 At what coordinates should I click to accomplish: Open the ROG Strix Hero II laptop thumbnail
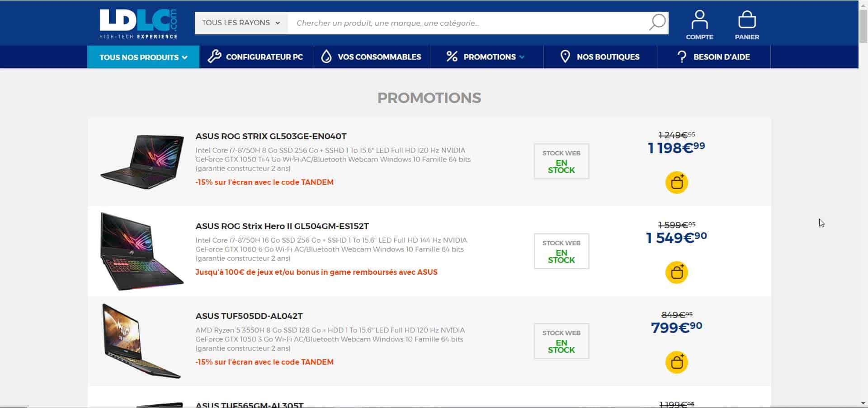[x=142, y=251]
